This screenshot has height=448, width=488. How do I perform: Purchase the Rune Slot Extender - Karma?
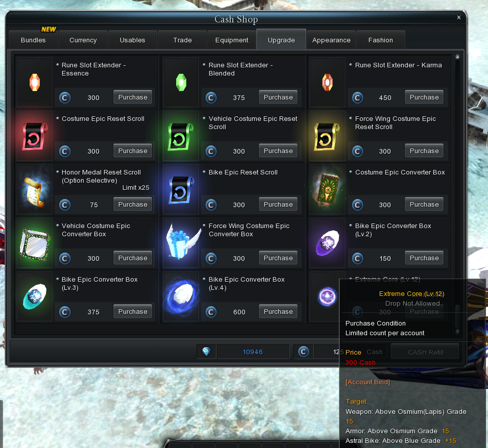(x=424, y=97)
